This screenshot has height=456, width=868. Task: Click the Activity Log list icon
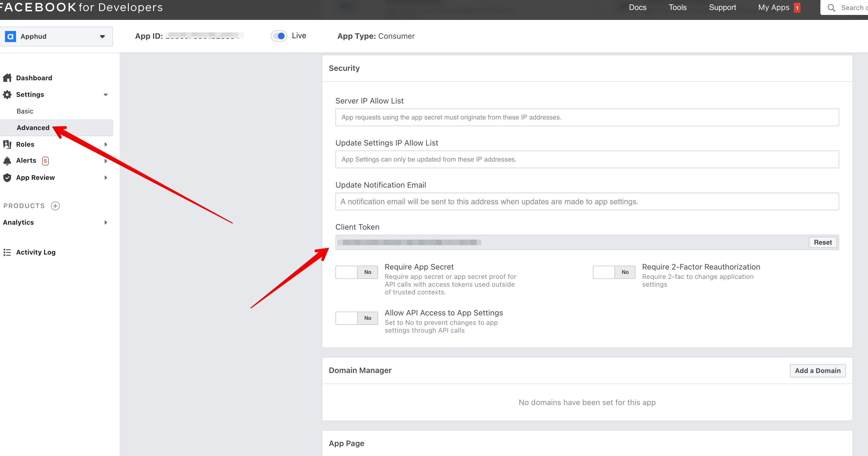[7, 252]
